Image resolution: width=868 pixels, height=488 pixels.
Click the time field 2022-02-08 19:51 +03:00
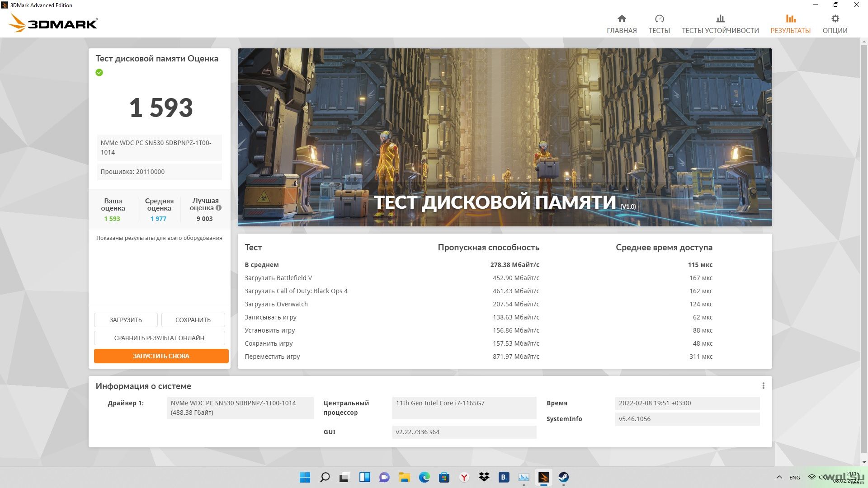[x=687, y=403]
